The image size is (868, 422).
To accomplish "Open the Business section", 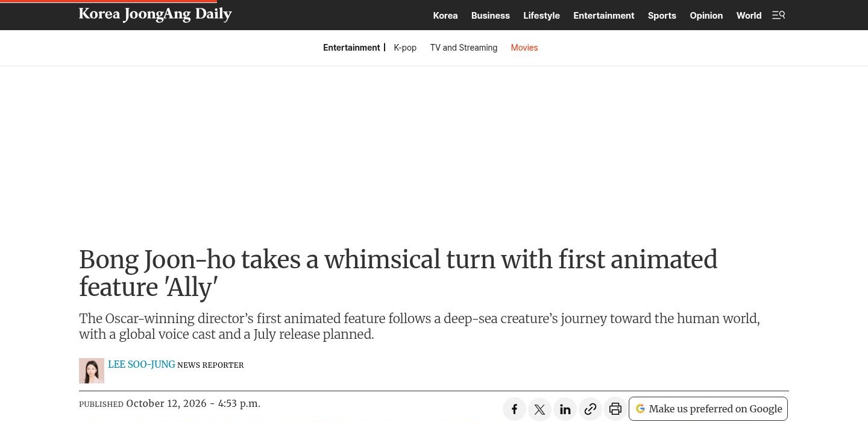I will click(x=491, y=16).
